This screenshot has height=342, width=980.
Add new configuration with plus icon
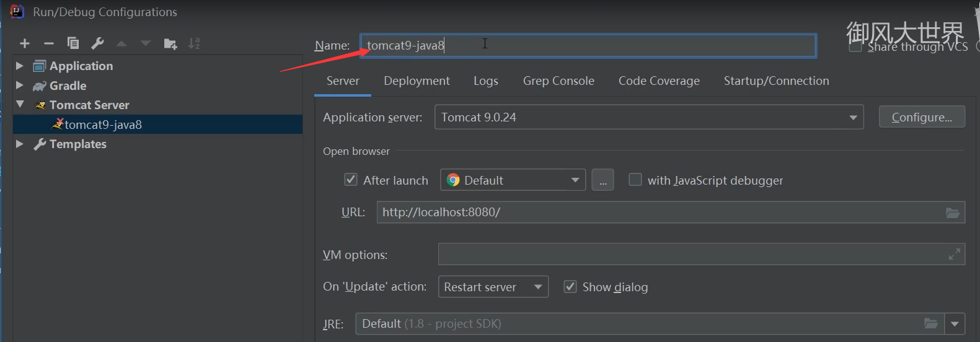(25, 43)
